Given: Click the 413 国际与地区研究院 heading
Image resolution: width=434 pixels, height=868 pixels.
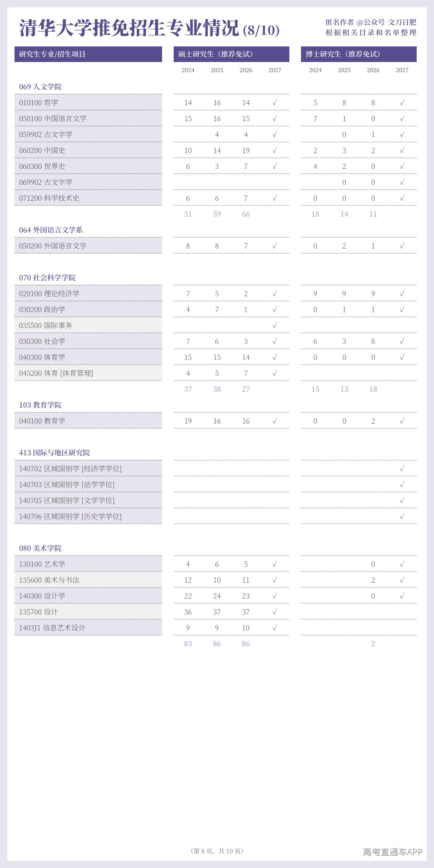Looking at the screenshot, I should click(x=54, y=452).
